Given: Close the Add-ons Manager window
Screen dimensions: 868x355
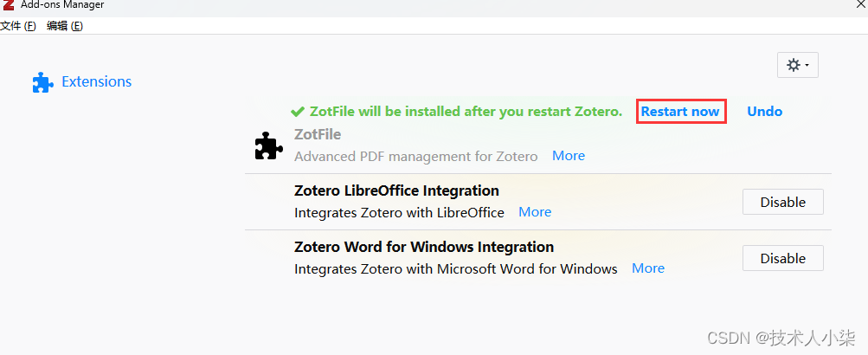Looking at the screenshot, I should point(859,3).
